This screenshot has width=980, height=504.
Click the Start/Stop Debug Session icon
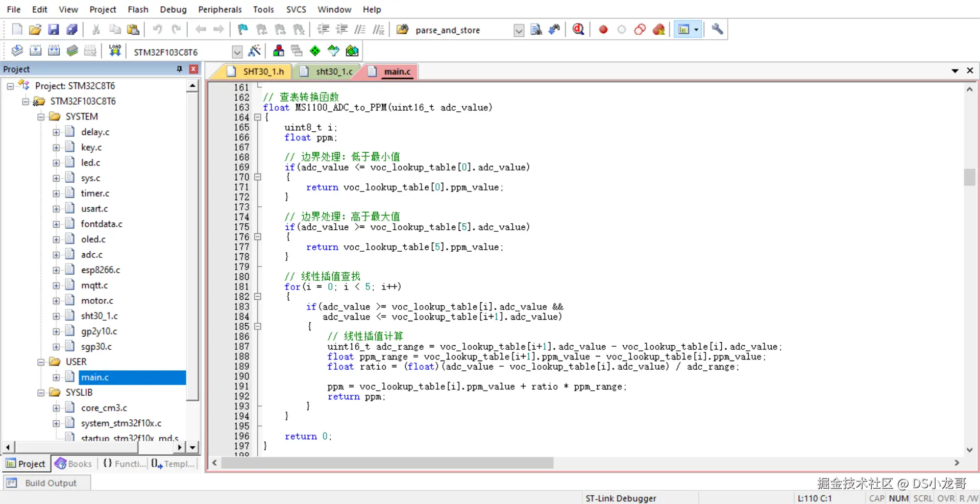[x=578, y=30]
